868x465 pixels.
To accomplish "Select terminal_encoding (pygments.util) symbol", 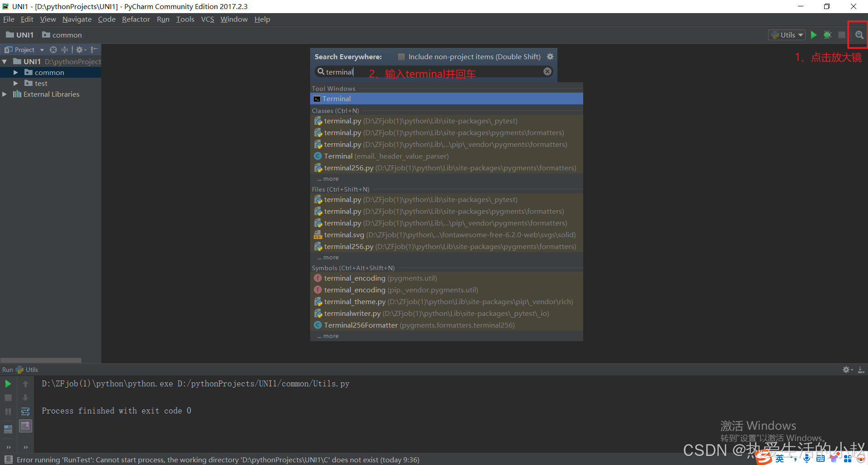I will (x=447, y=278).
